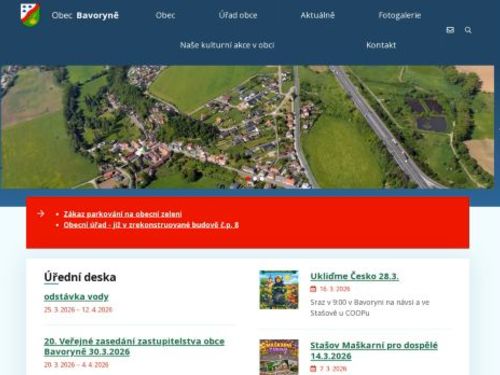Screen dimensions: 500x375
Task: Open the Úřad obce menu item
Action: (238, 15)
